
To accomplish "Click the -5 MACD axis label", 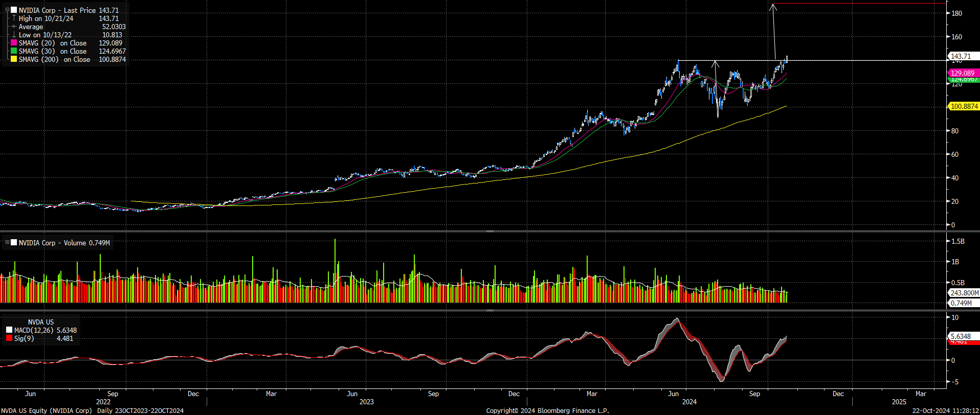I will tap(954, 382).
